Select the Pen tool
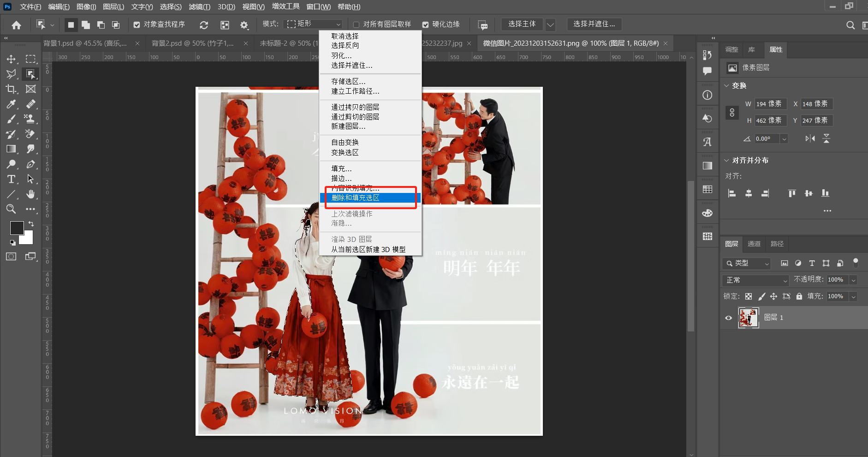 click(30, 164)
